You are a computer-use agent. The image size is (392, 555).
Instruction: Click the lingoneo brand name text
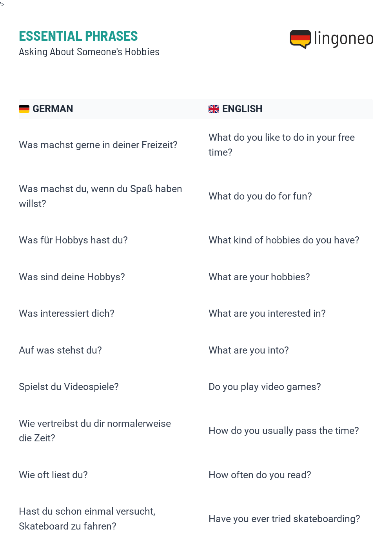point(343,39)
